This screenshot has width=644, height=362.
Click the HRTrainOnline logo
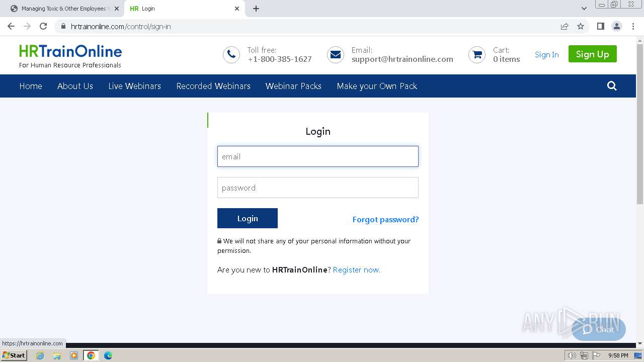coord(70,56)
